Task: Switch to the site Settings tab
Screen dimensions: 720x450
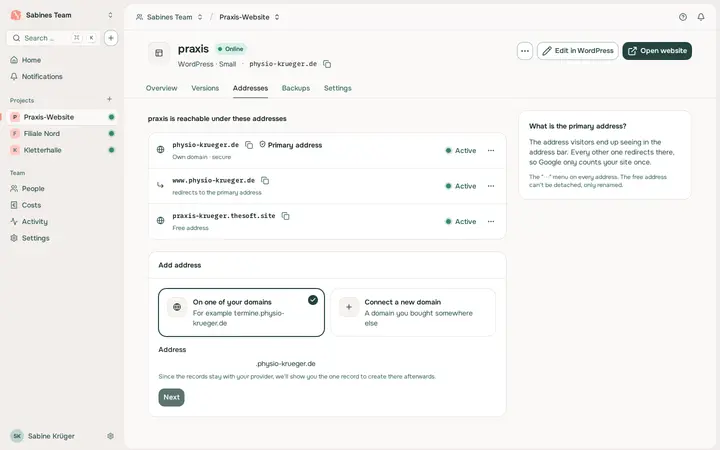Action: tap(338, 88)
